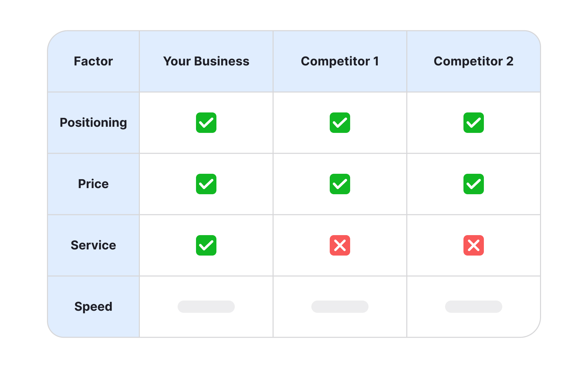Select the Factor column header
Screen dimensions: 588x368
(93, 61)
